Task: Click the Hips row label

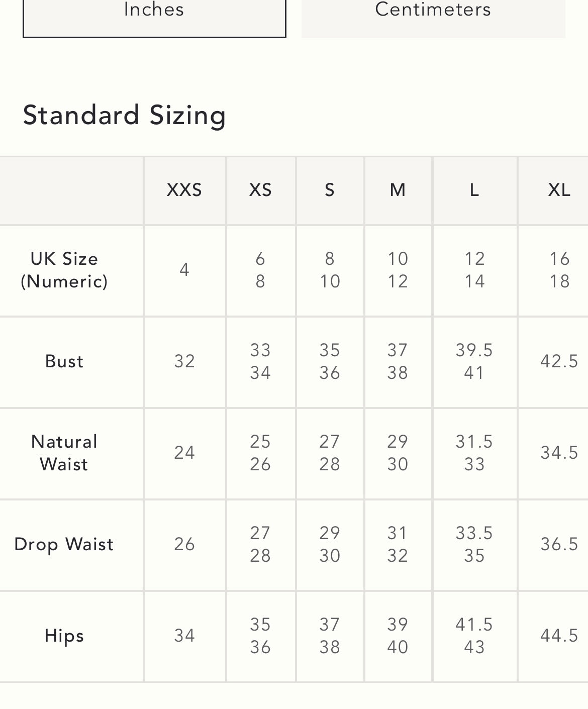Action: (x=64, y=636)
